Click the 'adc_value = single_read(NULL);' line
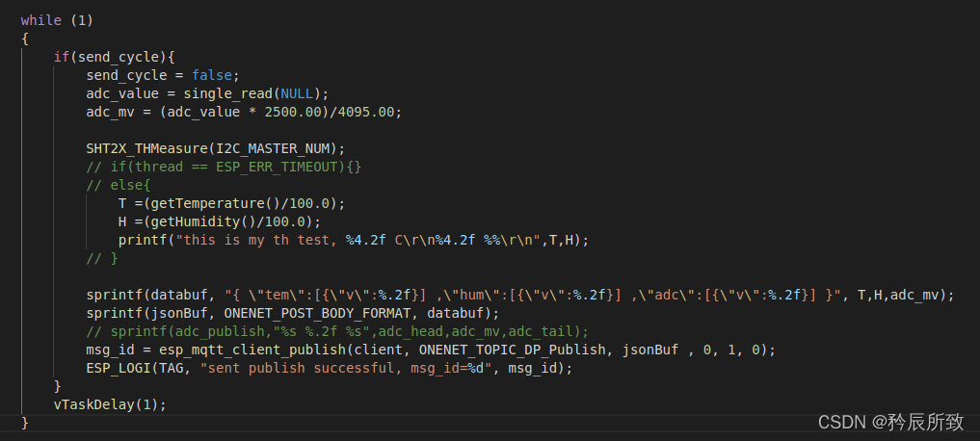 (x=207, y=93)
